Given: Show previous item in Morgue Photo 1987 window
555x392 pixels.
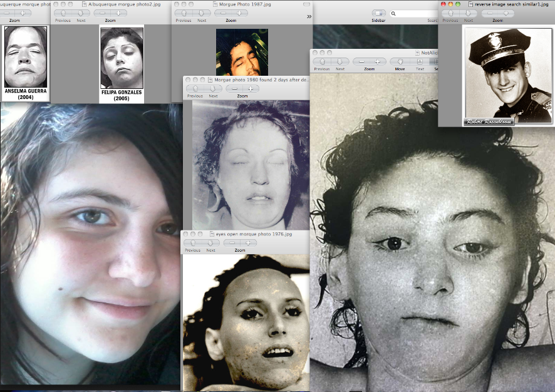Looking at the screenshot, I should [x=184, y=13].
